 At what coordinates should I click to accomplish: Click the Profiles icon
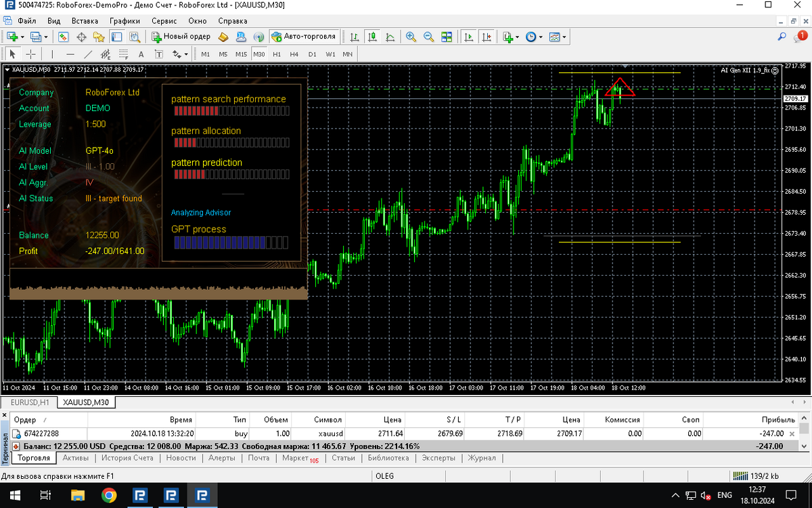(x=37, y=37)
